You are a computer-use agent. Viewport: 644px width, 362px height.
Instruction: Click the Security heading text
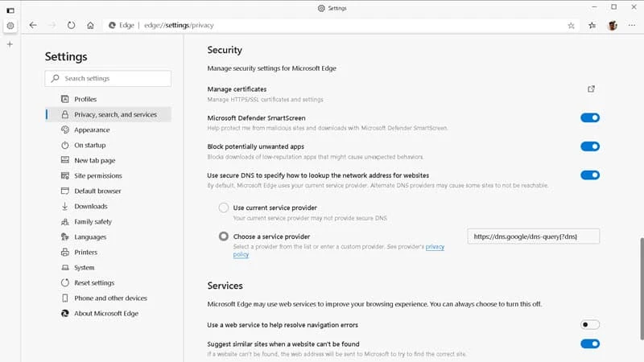[x=225, y=50]
